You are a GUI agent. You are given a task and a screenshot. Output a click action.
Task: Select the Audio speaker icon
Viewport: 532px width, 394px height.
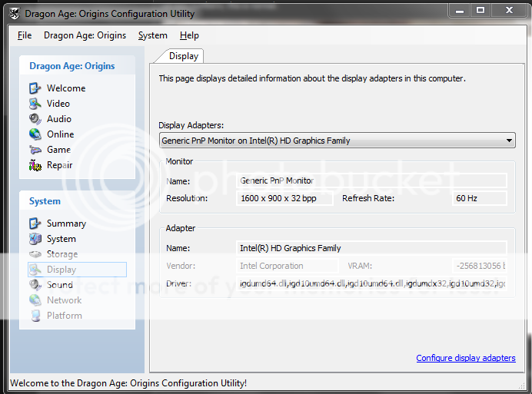tap(35, 119)
